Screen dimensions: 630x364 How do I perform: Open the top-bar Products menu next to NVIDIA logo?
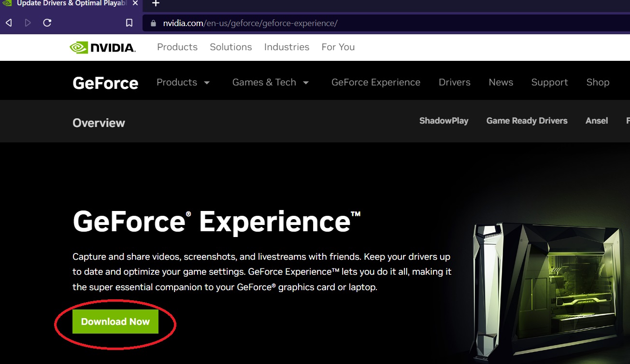click(177, 47)
